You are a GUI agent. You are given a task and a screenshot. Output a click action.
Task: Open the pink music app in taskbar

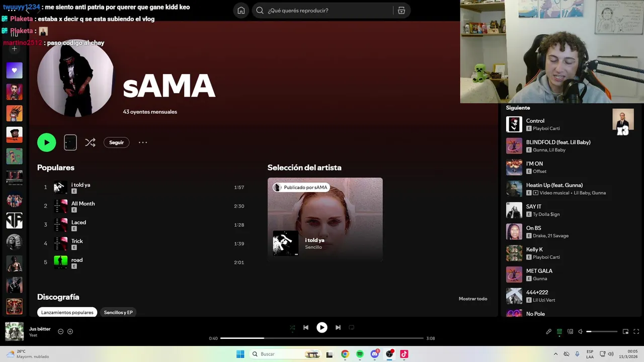coord(404,354)
